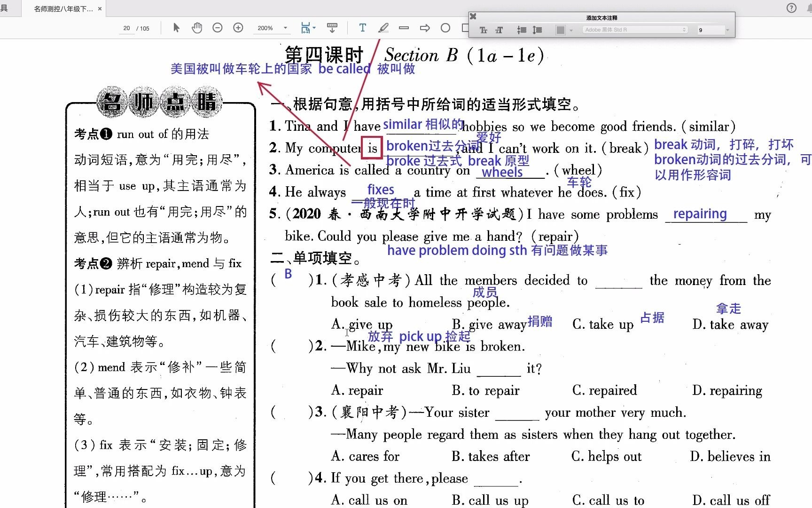Image resolution: width=812 pixels, height=508 pixels.
Task: Click option 'B. to repair' text
Action: (485, 390)
